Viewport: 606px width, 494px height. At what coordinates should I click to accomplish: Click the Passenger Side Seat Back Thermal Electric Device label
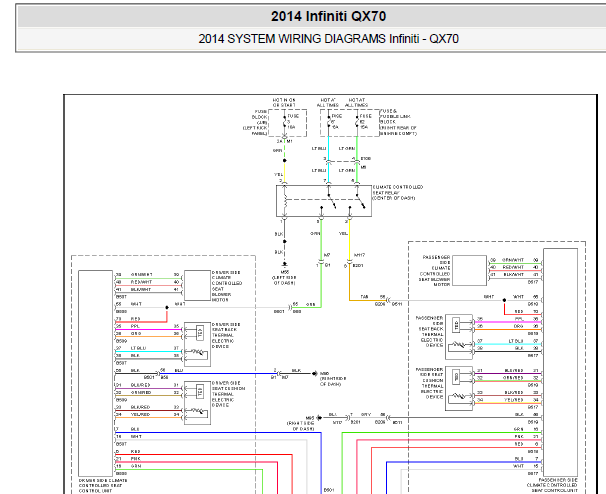(429, 332)
